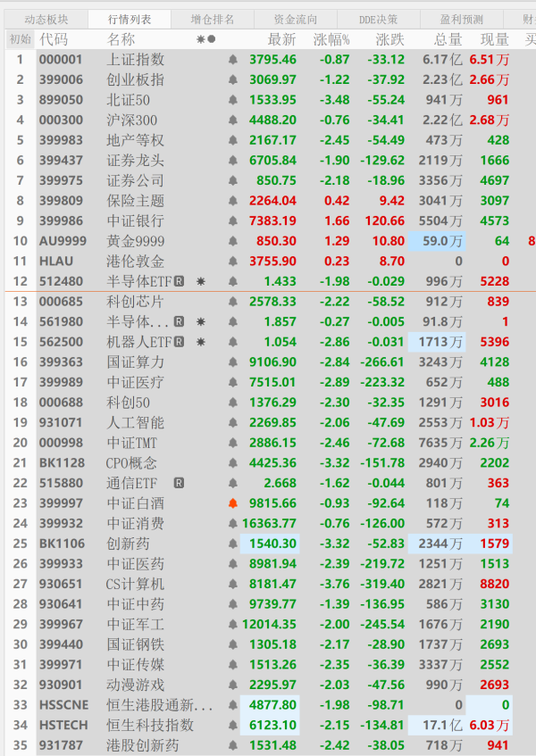Click the R badge beside 通信ETF

click(x=179, y=483)
